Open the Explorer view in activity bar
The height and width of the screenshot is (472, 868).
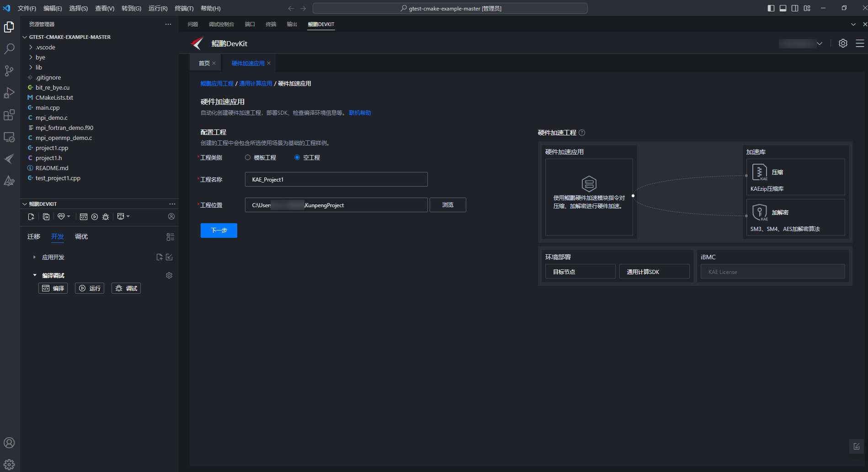(x=9, y=27)
